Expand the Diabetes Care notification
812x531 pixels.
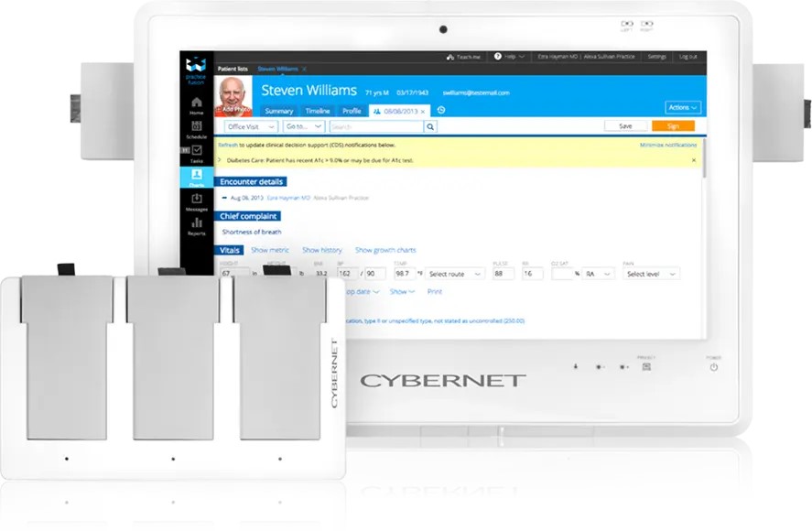219,160
